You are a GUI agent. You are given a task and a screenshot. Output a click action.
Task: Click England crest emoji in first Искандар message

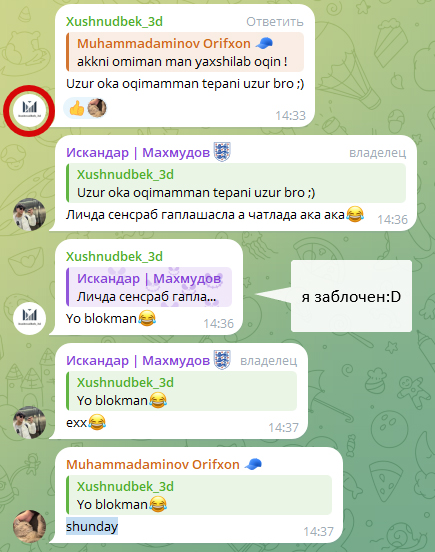pos(222,152)
